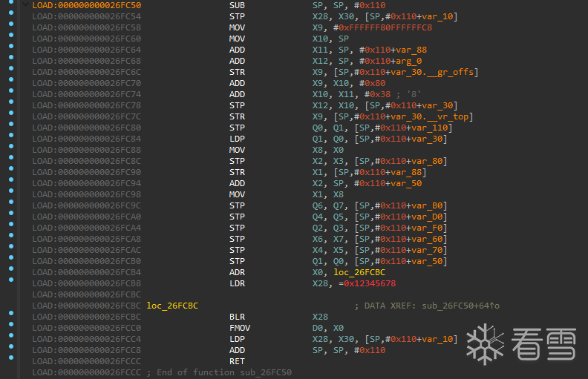Image resolution: width=588 pixels, height=379 pixels.
Task: Click operands X8, X0 of MOV
Action: coord(328,150)
